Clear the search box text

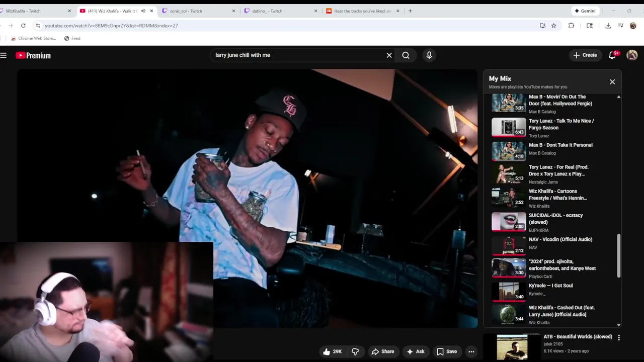(x=389, y=55)
